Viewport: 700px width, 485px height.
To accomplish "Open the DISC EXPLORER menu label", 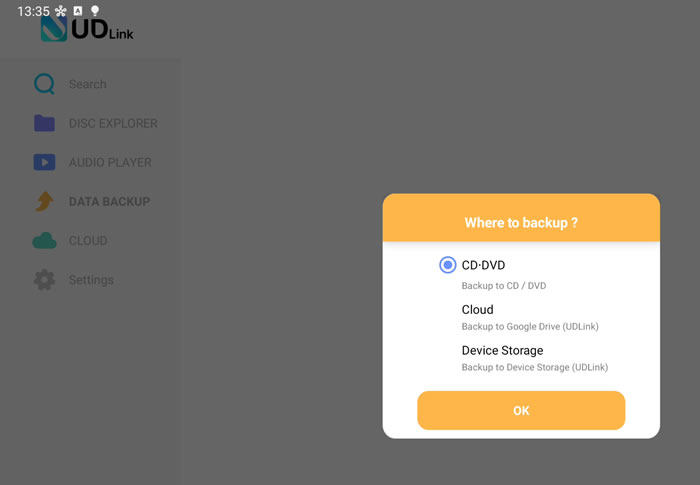I will [113, 123].
